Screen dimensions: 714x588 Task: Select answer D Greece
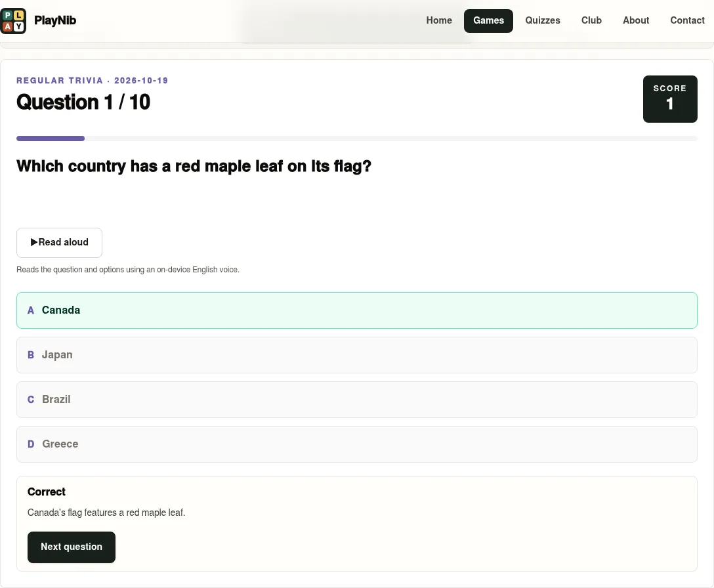click(356, 444)
